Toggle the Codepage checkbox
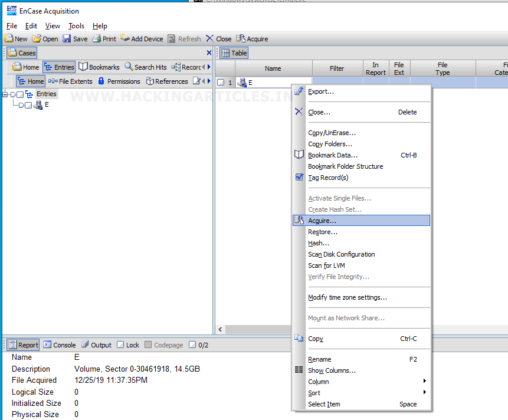The height and width of the screenshot is (420, 508). (148, 344)
